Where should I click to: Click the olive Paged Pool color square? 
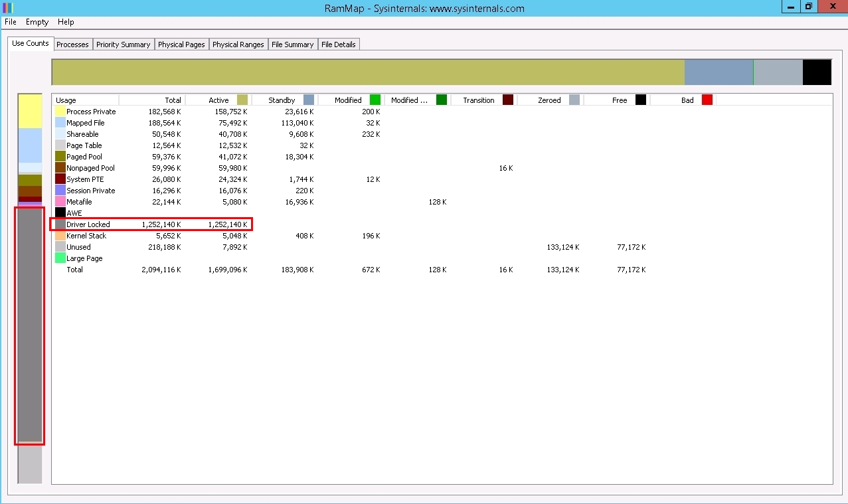pos(60,157)
